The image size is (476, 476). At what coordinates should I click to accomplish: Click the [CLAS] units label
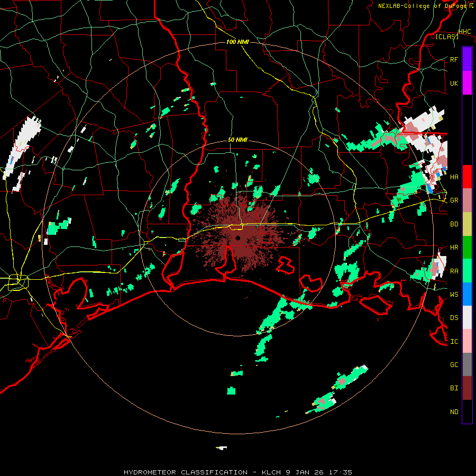pos(447,36)
